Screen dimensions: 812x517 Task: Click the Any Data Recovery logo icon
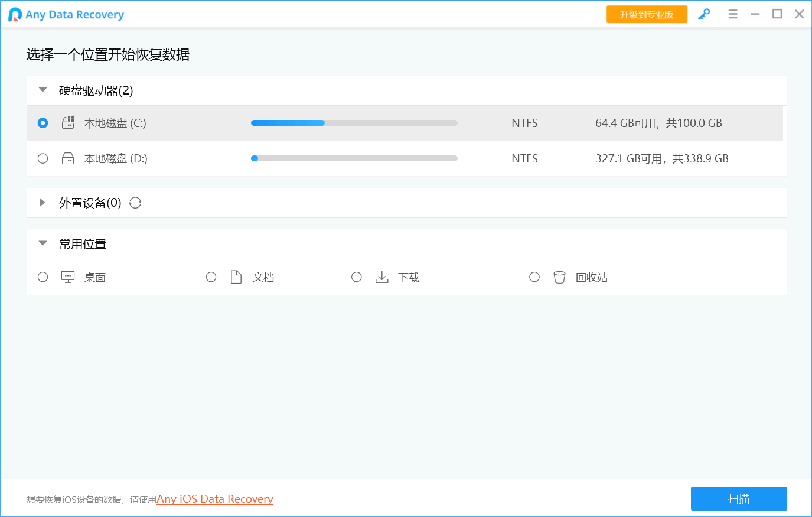pos(15,15)
